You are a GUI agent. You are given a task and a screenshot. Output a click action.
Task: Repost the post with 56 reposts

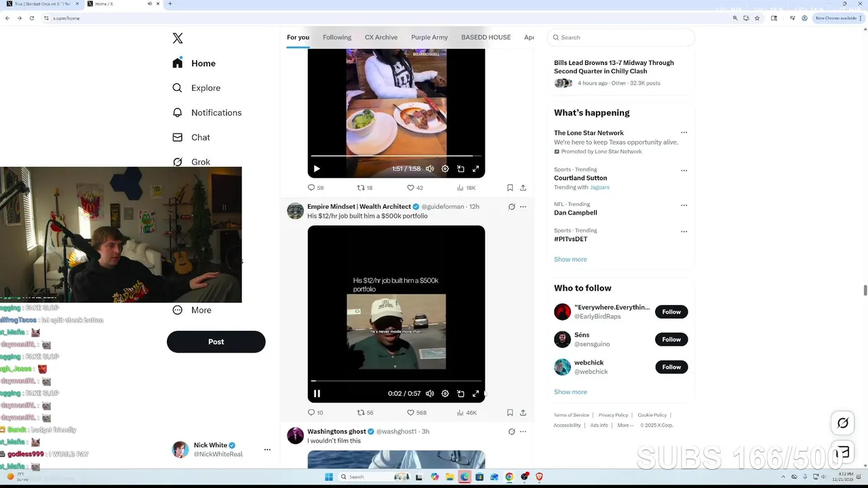(365, 413)
